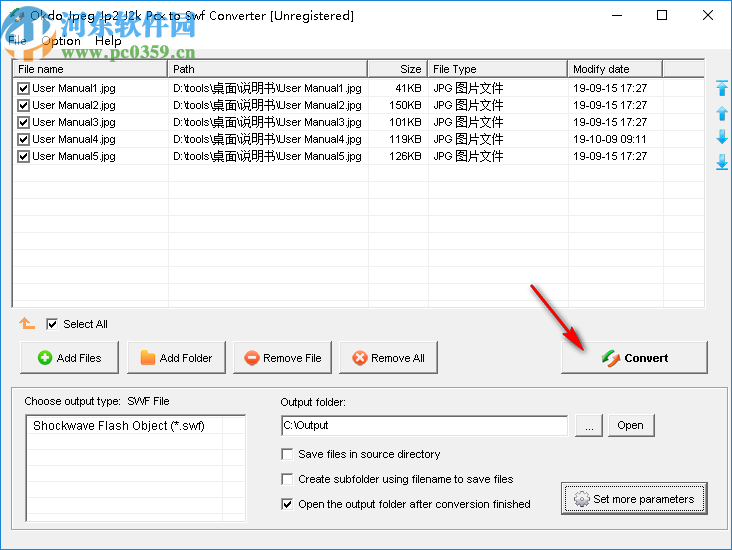The height and width of the screenshot is (550, 732).
Task: Click the Remove All button
Action: point(388,358)
